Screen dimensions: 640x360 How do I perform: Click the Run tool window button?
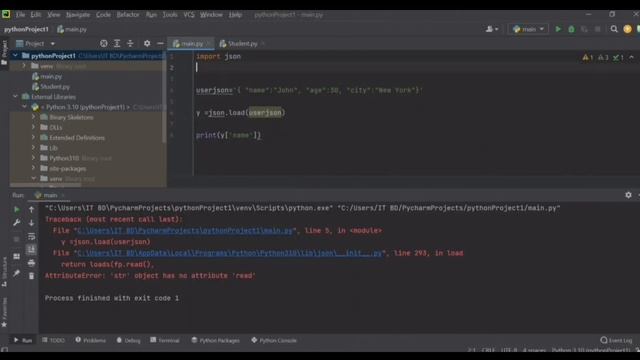[x=23, y=340]
